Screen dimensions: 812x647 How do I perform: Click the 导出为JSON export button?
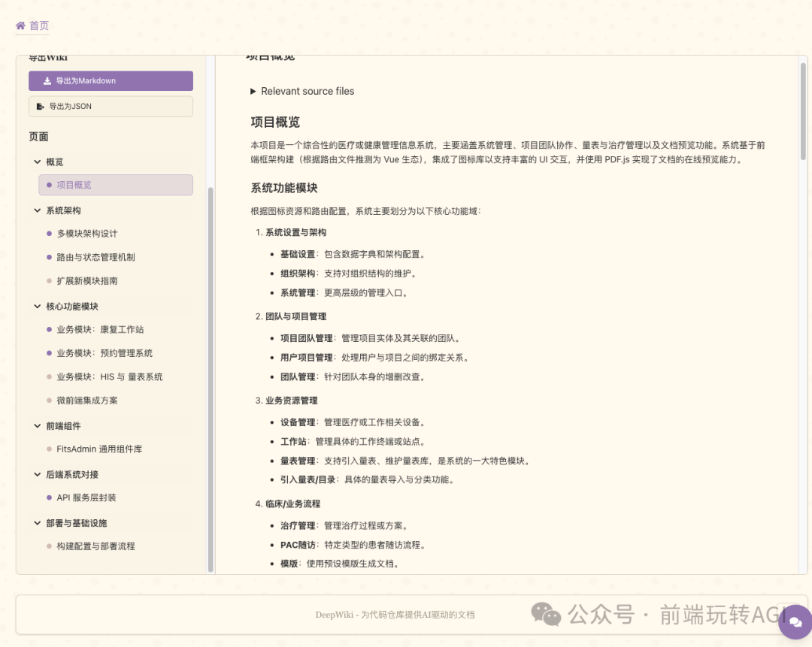tap(111, 106)
